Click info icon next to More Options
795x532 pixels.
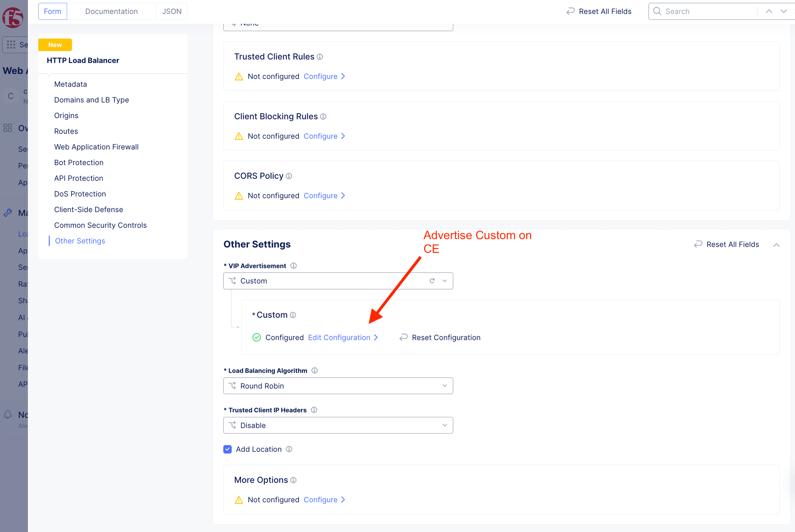pos(294,480)
